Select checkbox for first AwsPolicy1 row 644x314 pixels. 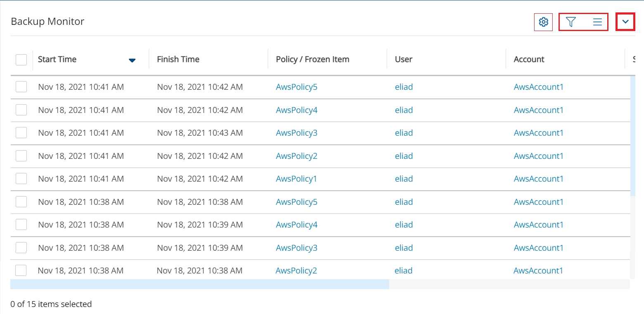[21, 179]
